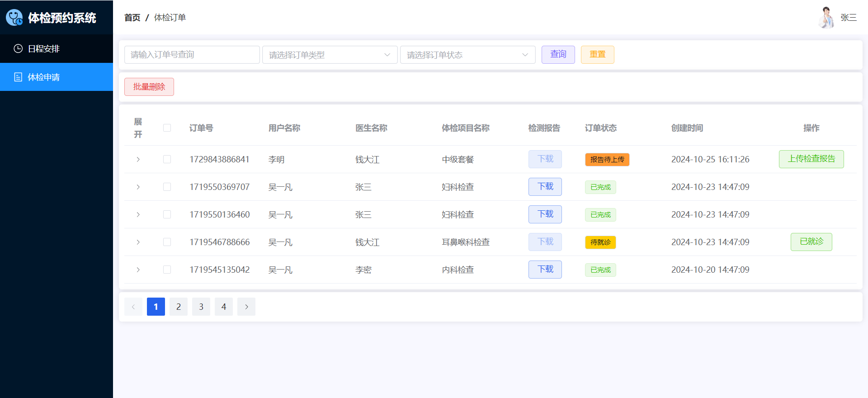Viewport: 868px width, 398px height.
Task: Click the user avatar beside 张三
Action: coord(826,18)
